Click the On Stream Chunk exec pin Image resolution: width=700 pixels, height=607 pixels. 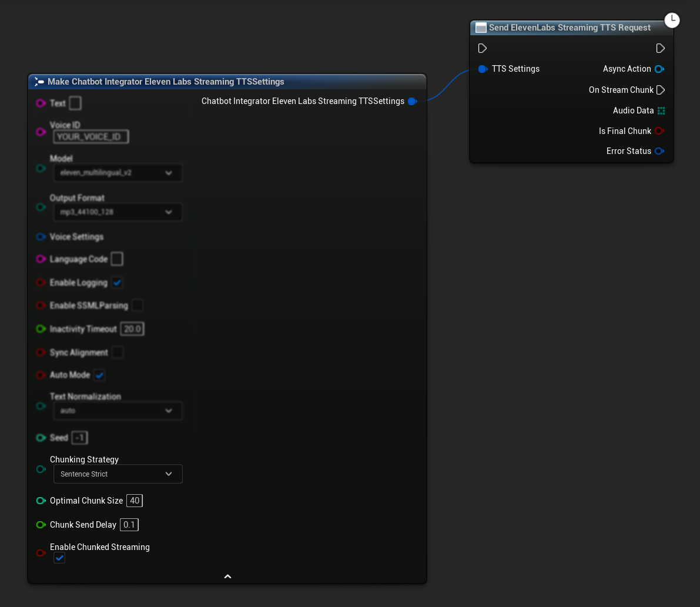click(x=661, y=90)
